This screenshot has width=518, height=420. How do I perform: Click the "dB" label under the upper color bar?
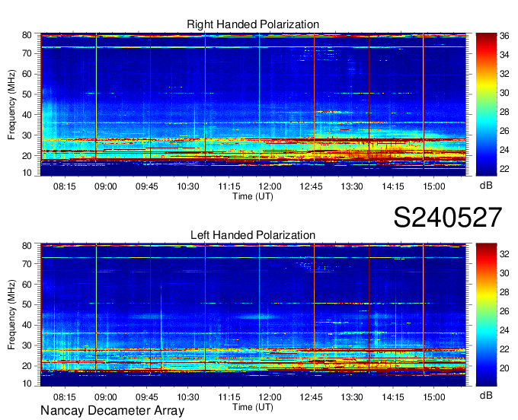pyautogui.click(x=486, y=186)
